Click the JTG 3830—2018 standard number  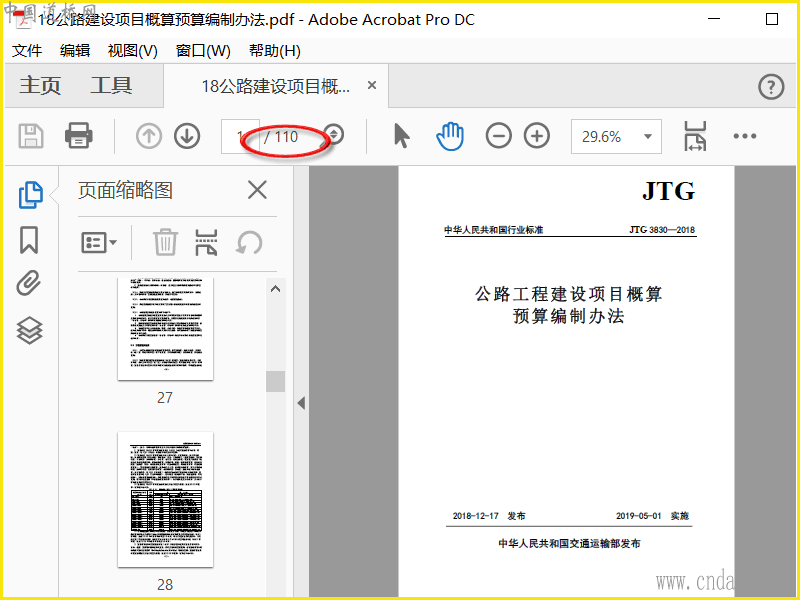[x=662, y=230]
